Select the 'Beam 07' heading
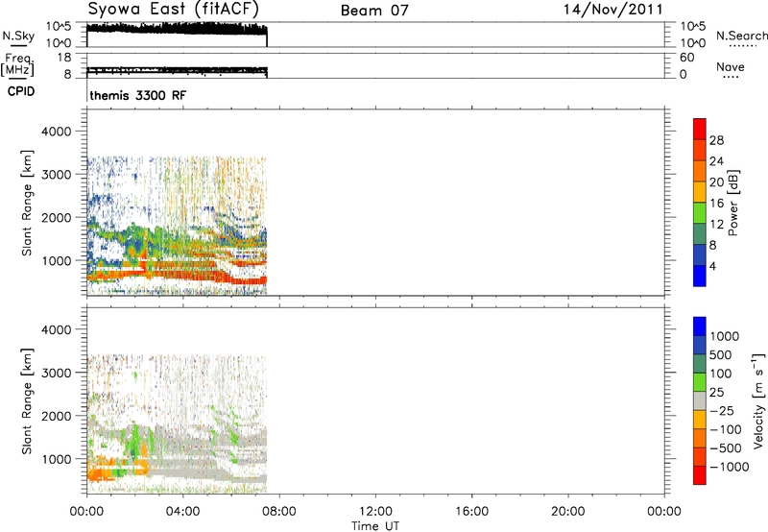 (374, 11)
